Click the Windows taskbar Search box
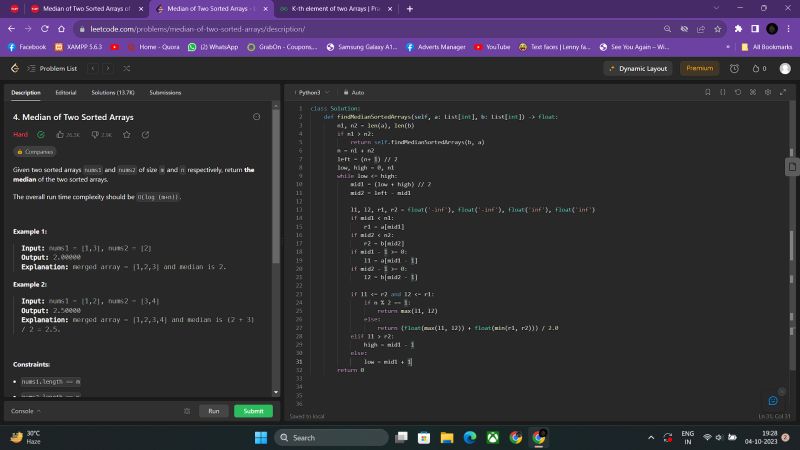 [330, 437]
